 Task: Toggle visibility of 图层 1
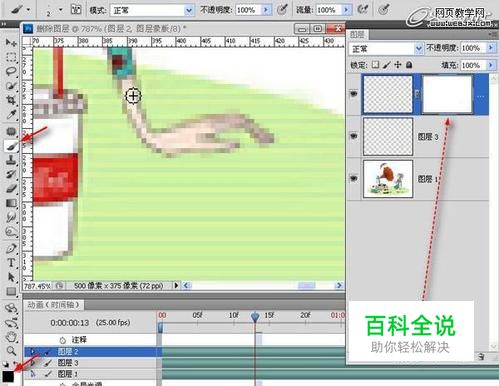[x=354, y=178]
